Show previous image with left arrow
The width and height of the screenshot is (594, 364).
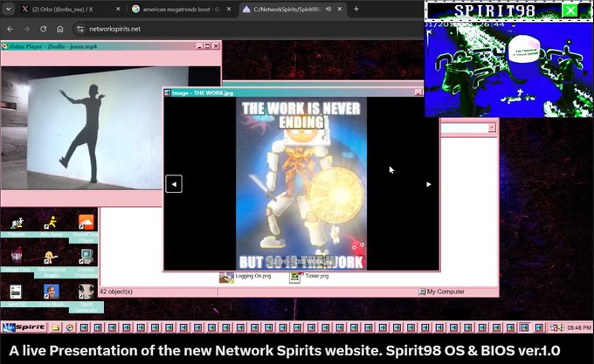click(x=174, y=184)
